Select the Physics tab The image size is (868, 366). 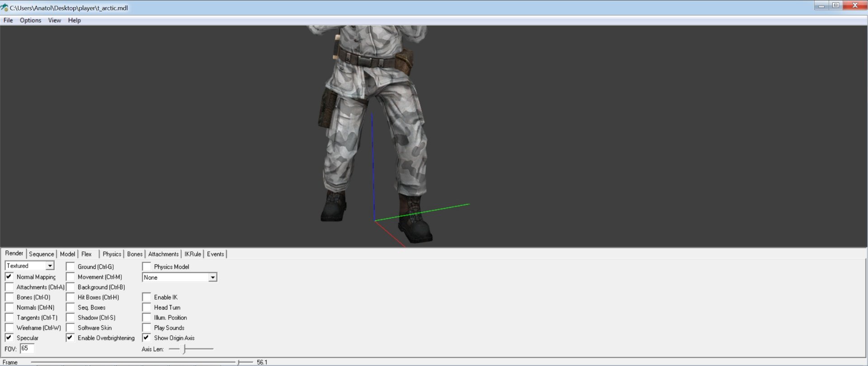click(x=112, y=254)
